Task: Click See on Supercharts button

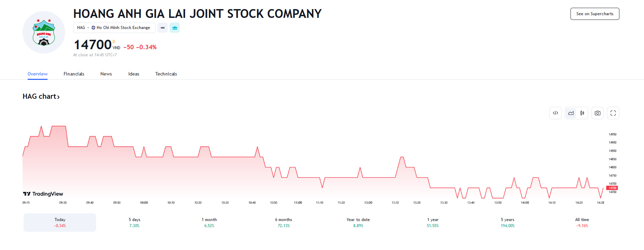Action: [x=594, y=14]
